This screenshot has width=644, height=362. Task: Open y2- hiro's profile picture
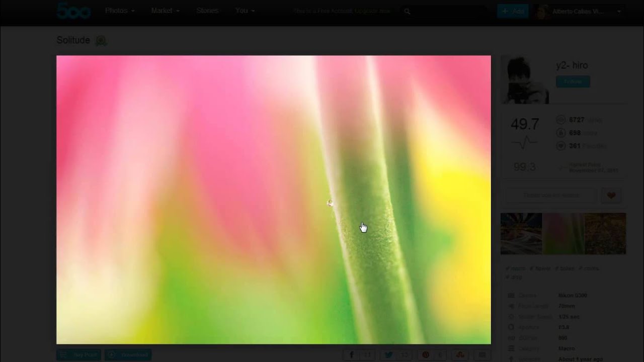[525, 79]
